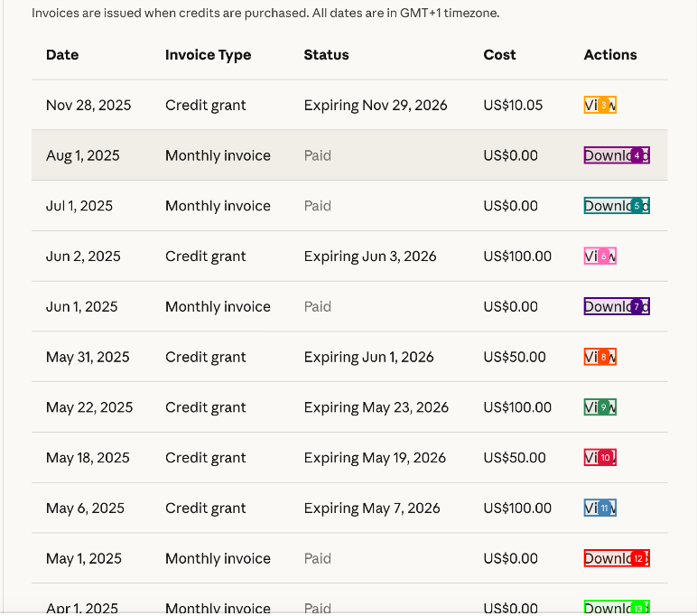Viewport: 697px width, 616px height.
Task: Select the 'Expiring May 7, 2026' status text
Action: pos(372,509)
